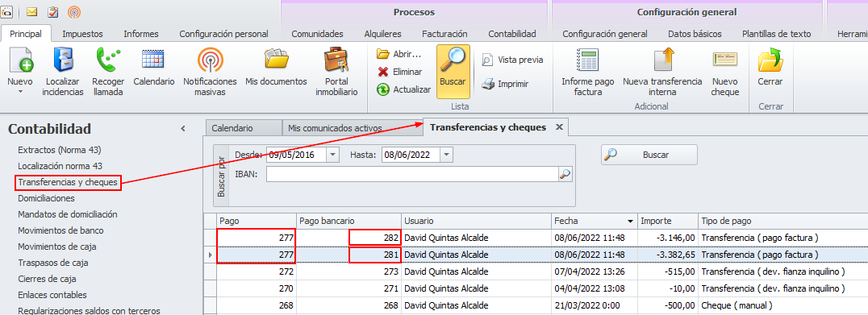The height and width of the screenshot is (315, 868).
Task: Click the IBAN lookup magnifier icon
Action: click(x=565, y=174)
